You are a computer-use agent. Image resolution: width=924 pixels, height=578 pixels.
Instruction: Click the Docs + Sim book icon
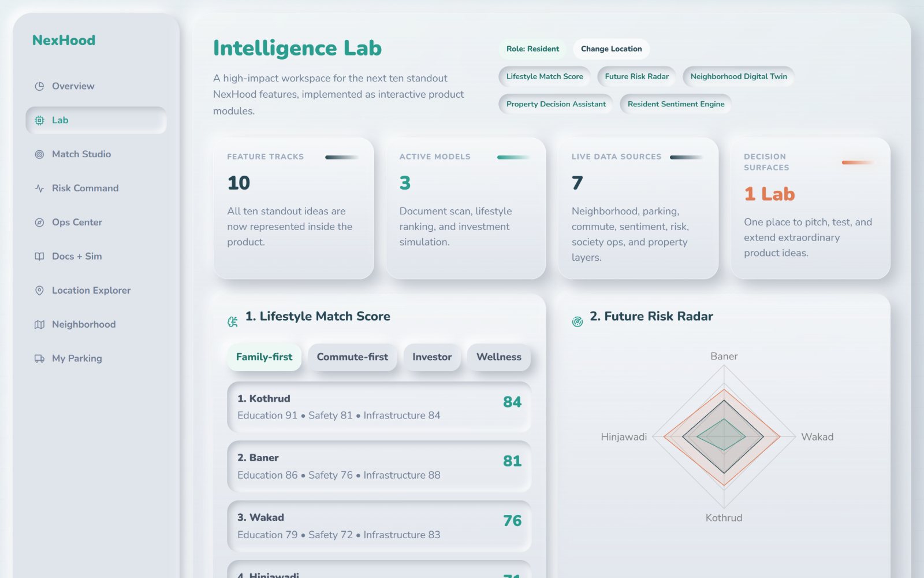[x=39, y=257]
